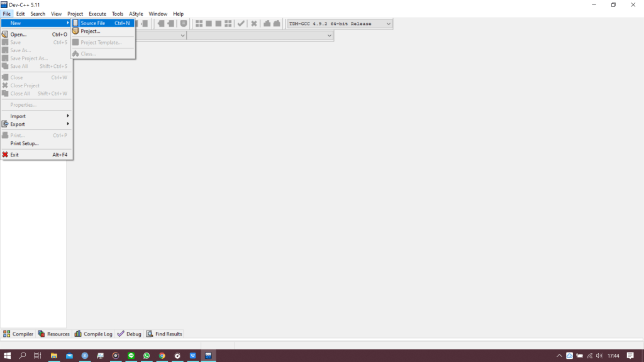Expand the Import submenu arrow
644x362 pixels.
(x=68, y=116)
